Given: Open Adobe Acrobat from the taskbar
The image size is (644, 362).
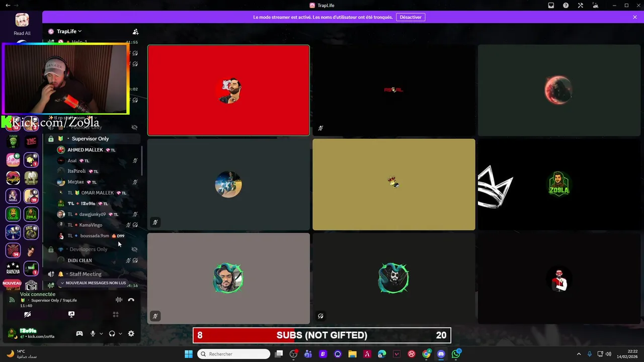Looking at the screenshot, I should coord(367,354).
